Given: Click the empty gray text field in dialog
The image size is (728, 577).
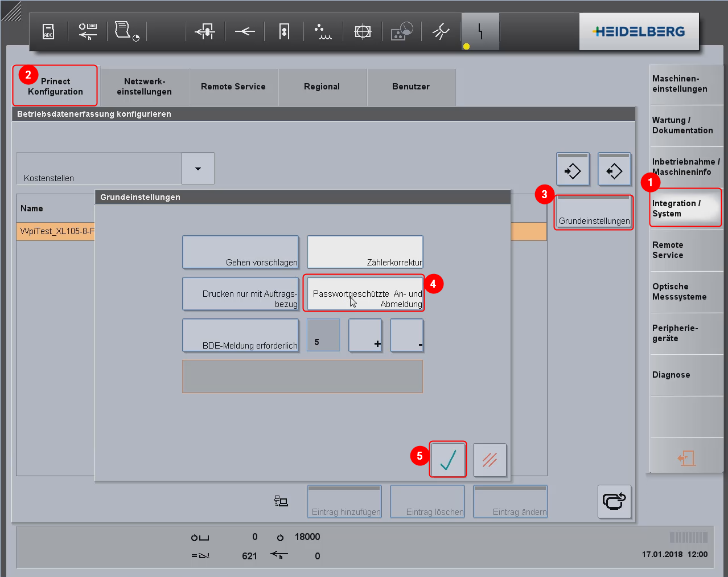Looking at the screenshot, I should (302, 377).
